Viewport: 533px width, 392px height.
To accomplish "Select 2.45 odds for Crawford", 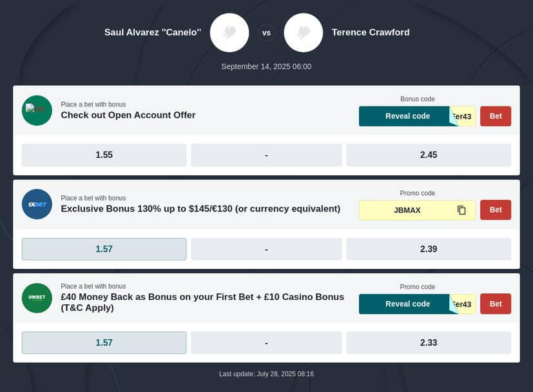I will [x=429, y=155].
